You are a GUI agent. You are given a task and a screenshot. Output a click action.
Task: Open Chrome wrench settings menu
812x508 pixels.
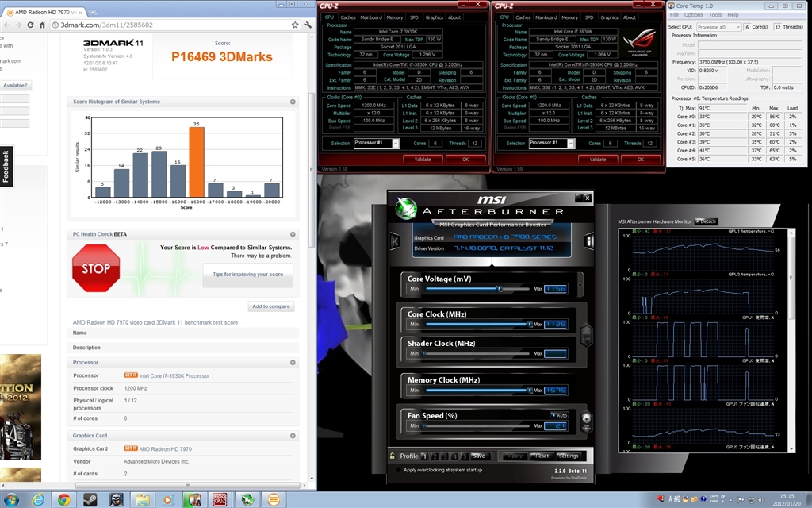click(308, 25)
